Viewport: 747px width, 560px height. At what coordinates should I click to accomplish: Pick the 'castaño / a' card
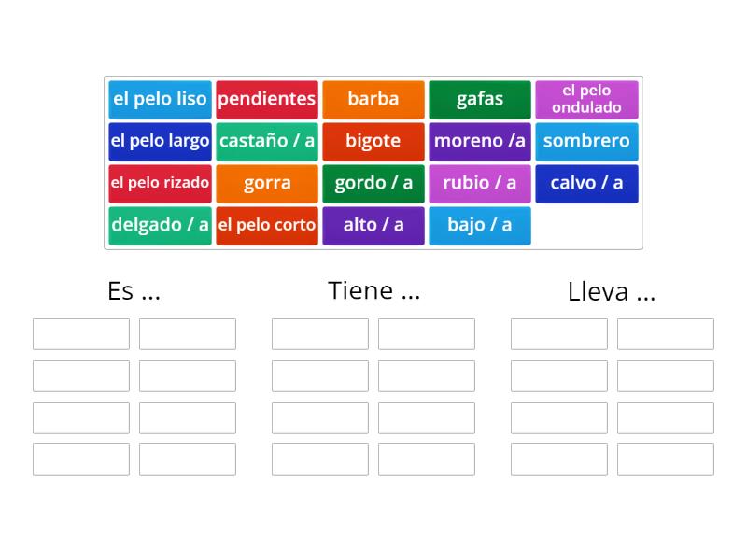[x=267, y=141]
